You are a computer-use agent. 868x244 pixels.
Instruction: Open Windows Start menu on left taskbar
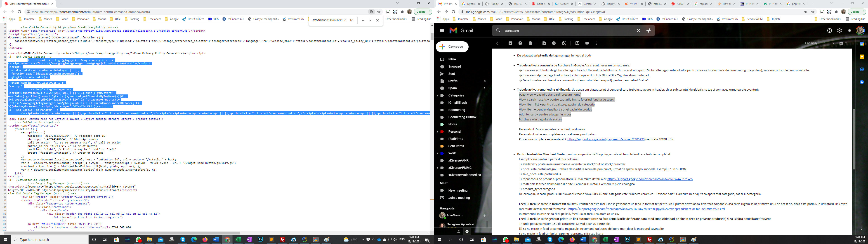coord(5,240)
